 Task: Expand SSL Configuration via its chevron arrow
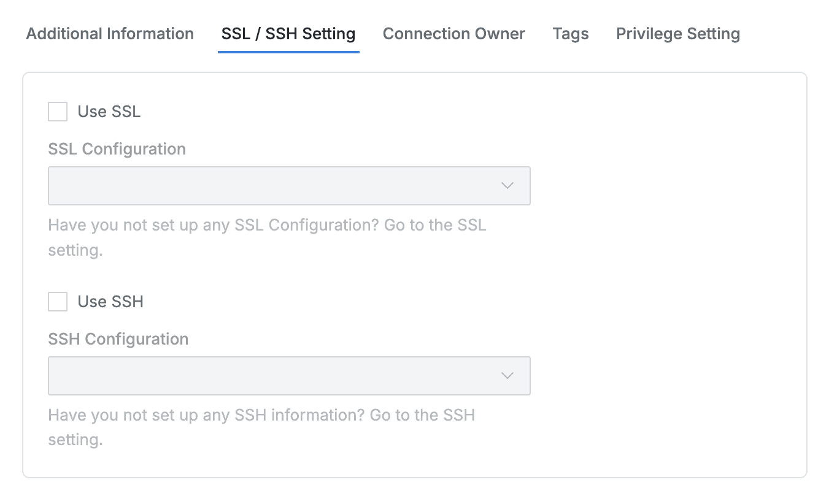(507, 185)
